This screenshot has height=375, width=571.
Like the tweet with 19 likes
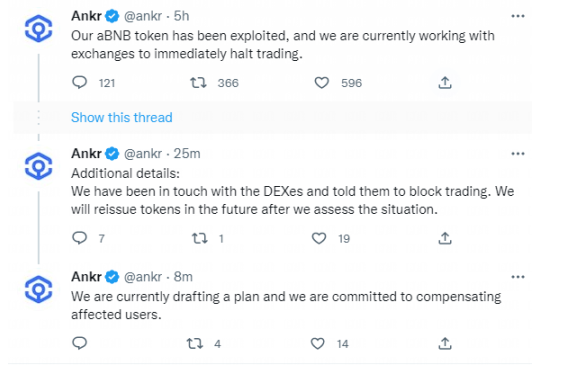(x=319, y=238)
